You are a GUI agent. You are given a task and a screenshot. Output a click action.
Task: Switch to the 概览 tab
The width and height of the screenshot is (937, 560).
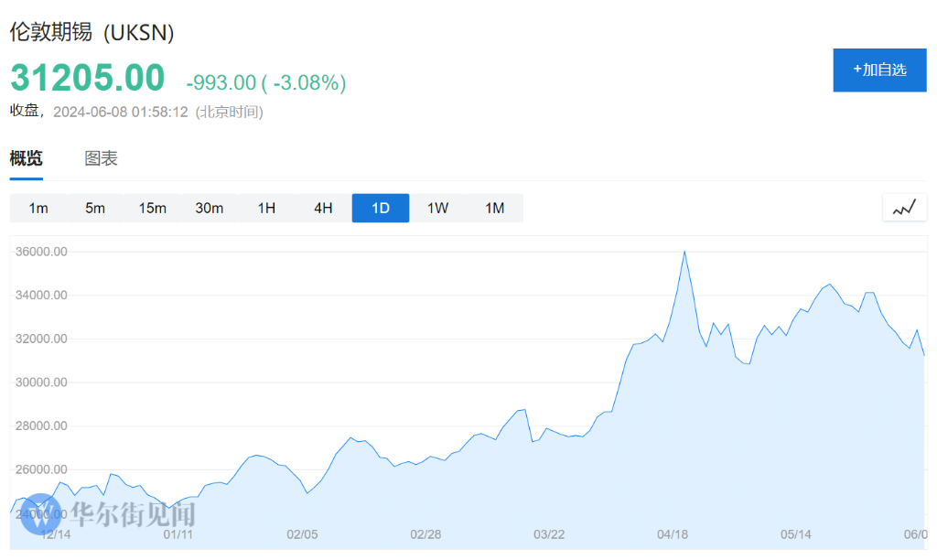27,158
